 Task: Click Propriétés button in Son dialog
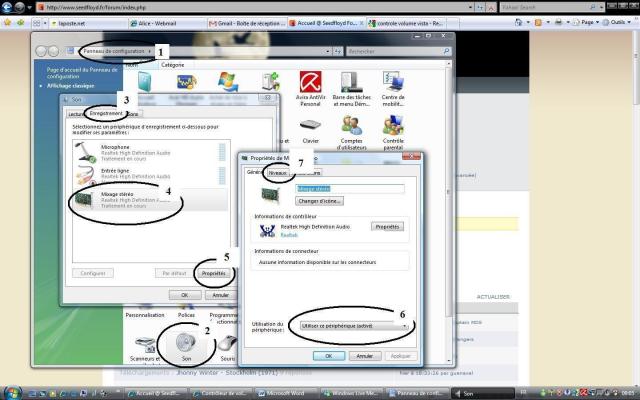click(x=213, y=272)
